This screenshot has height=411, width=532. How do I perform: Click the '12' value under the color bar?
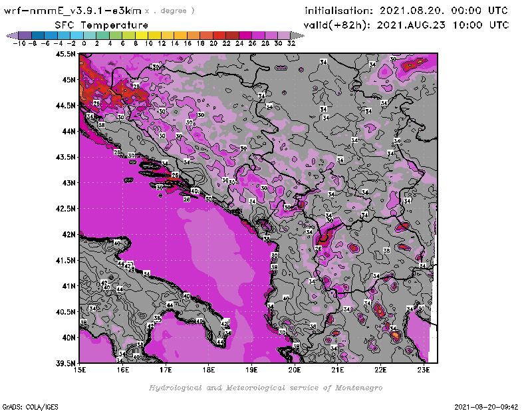click(162, 43)
